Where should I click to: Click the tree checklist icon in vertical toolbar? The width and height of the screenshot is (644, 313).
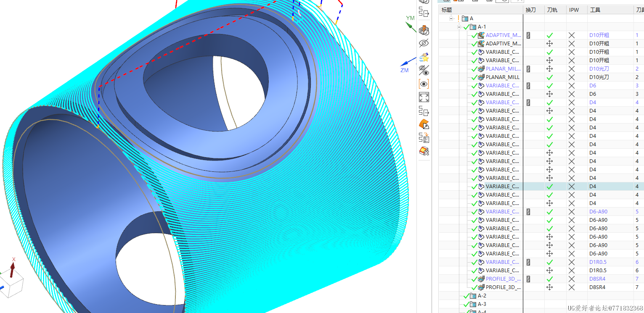(x=424, y=137)
